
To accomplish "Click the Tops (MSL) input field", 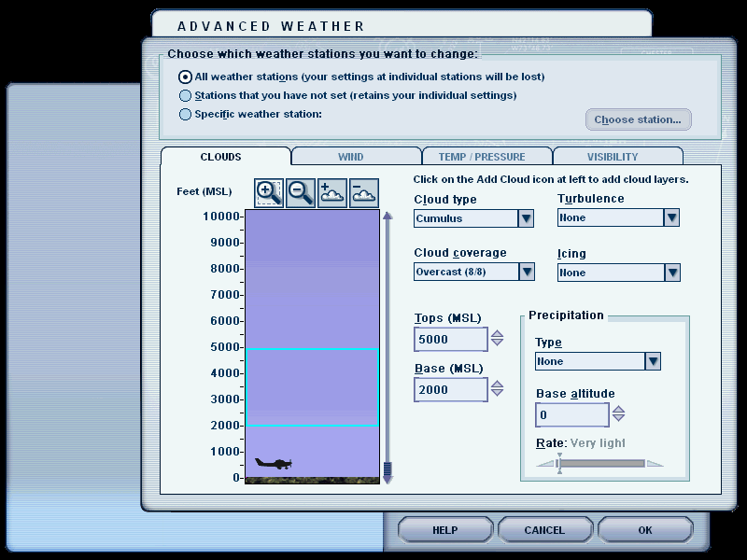I will tap(451, 340).
